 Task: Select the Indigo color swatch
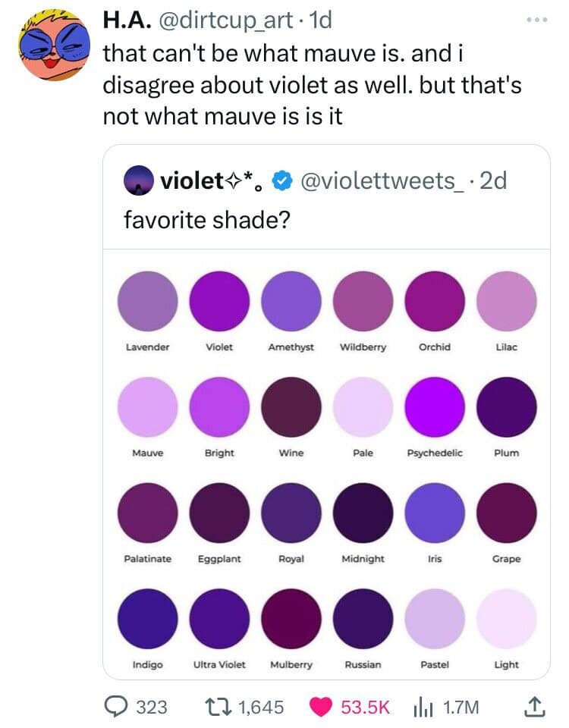pos(148,617)
